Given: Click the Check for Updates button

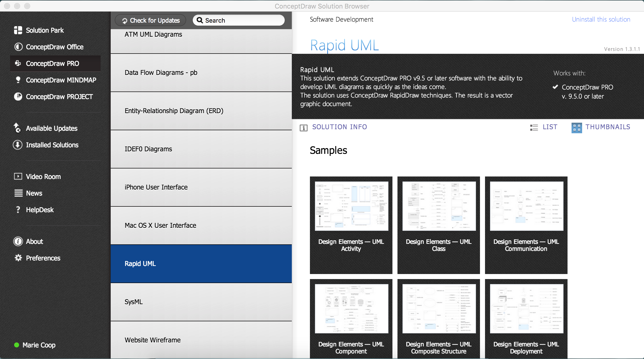Looking at the screenshot, I should coord(150,20).
